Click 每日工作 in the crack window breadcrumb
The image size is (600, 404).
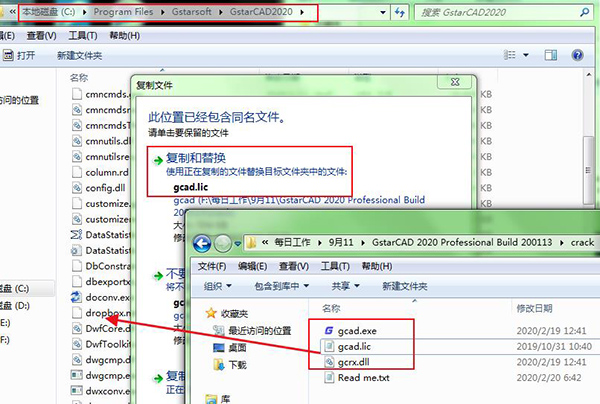[292, 243]
